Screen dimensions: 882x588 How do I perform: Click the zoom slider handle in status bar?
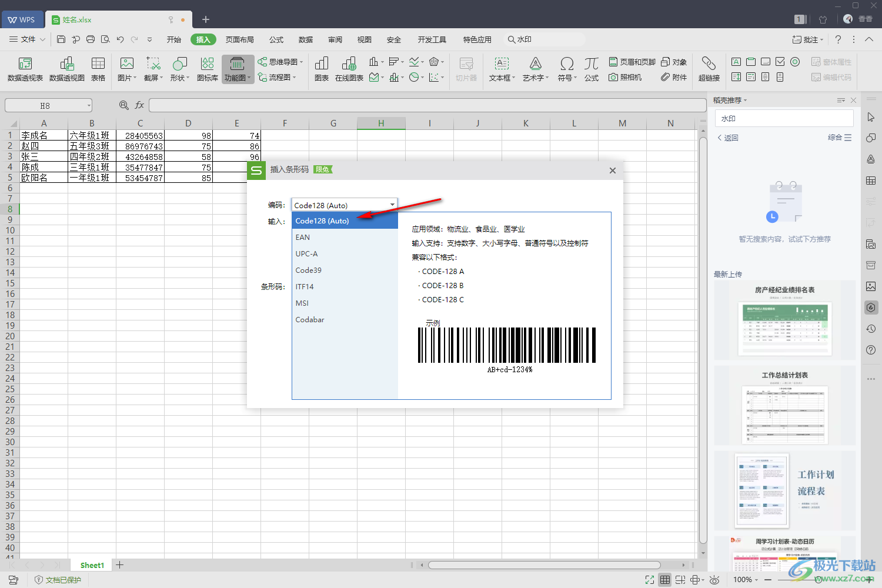(x=818, y=580)
